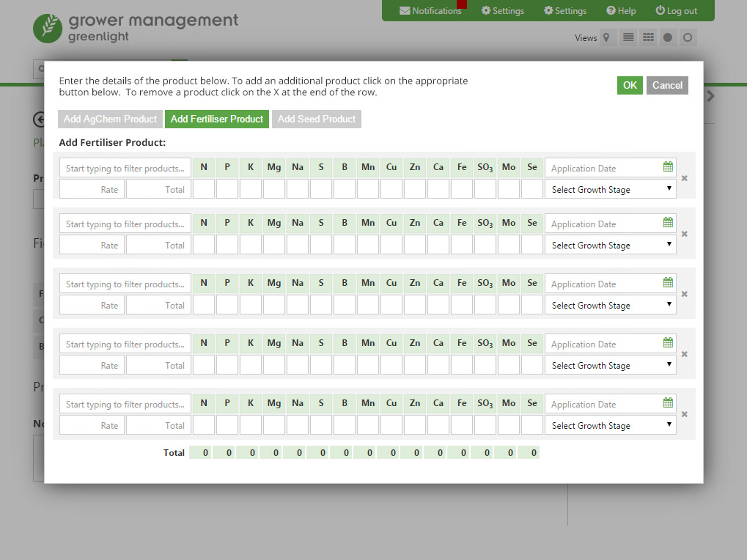Open the third row's Growth Stage dropdown
Screen dimensions: 747x560
[x=610, y=305]
